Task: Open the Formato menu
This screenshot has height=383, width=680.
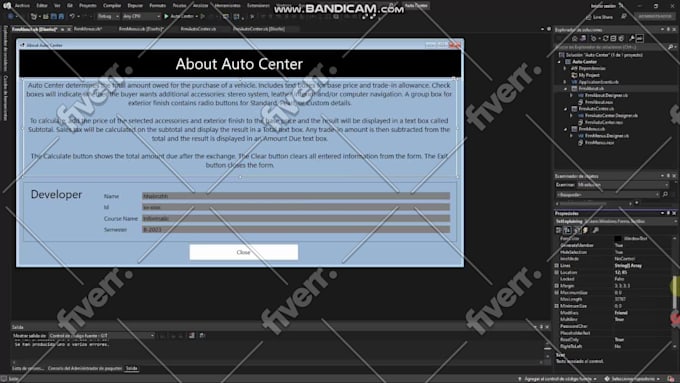Action: (x=157, y=6)
